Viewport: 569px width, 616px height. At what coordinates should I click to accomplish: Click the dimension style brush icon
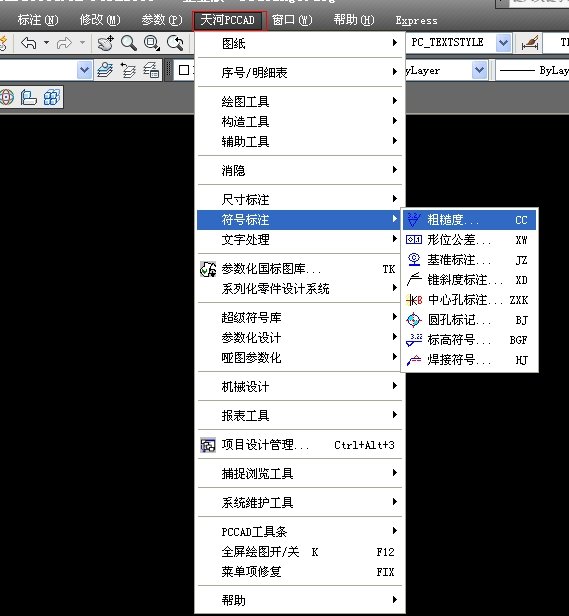pos(530,42)
